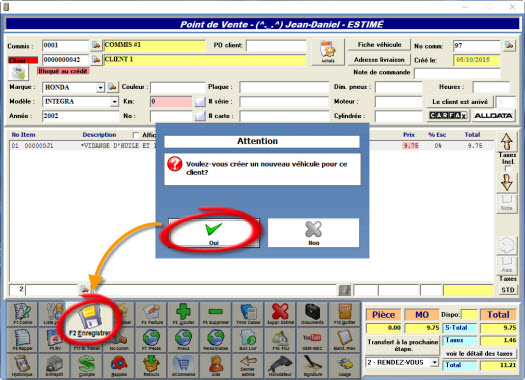
Task: Click the Bon Livr icon
Action: (x=248, y=340)
